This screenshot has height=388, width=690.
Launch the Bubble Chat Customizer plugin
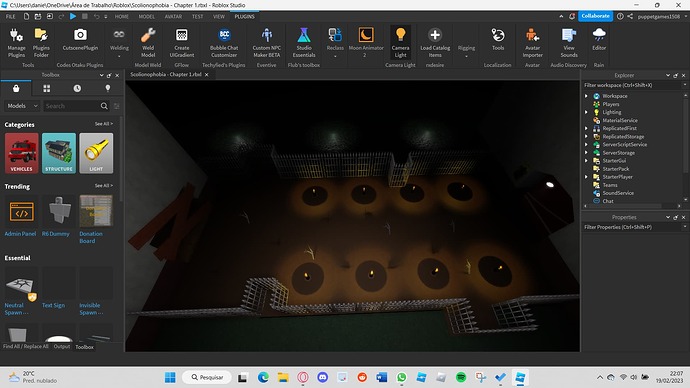coord(224,43)
